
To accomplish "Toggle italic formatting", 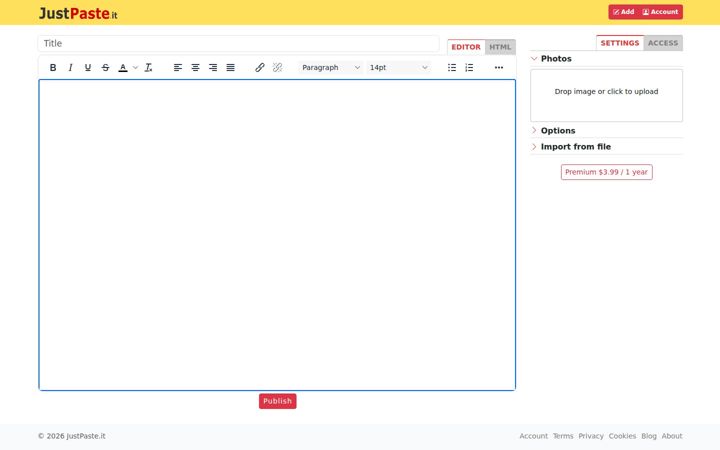I will click(x=70, y=68).
